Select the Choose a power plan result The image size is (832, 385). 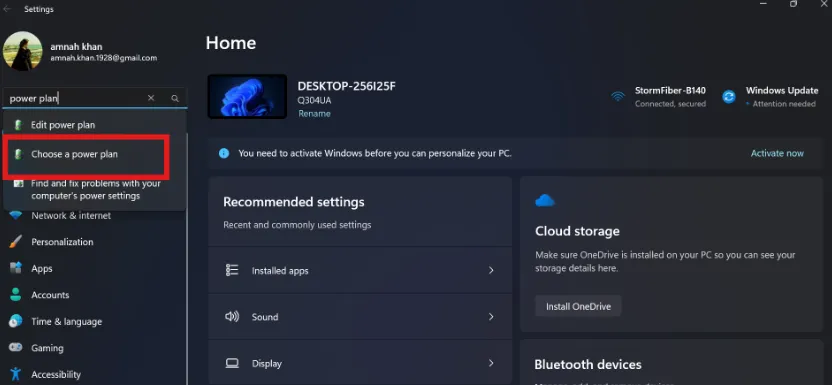click(94, 154)
